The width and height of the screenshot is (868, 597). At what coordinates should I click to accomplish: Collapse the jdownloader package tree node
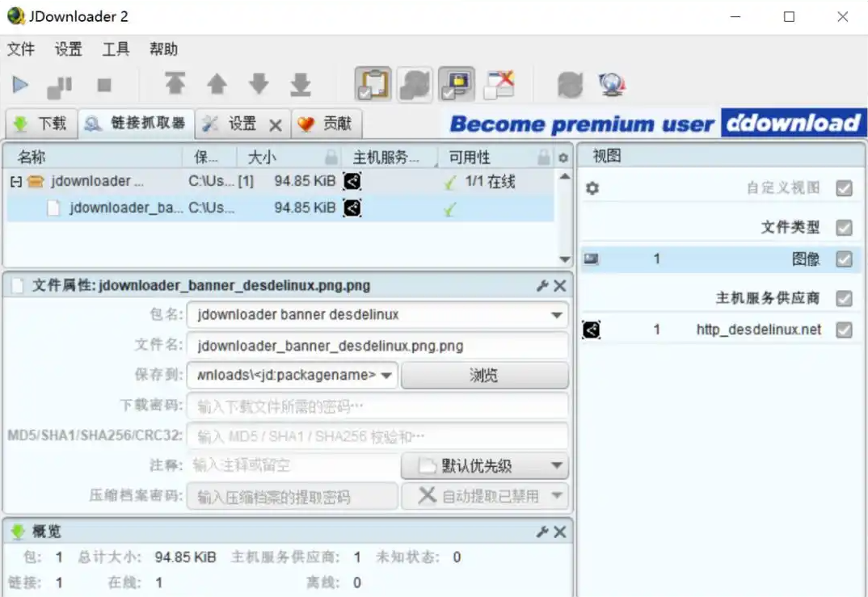point(16,182)
